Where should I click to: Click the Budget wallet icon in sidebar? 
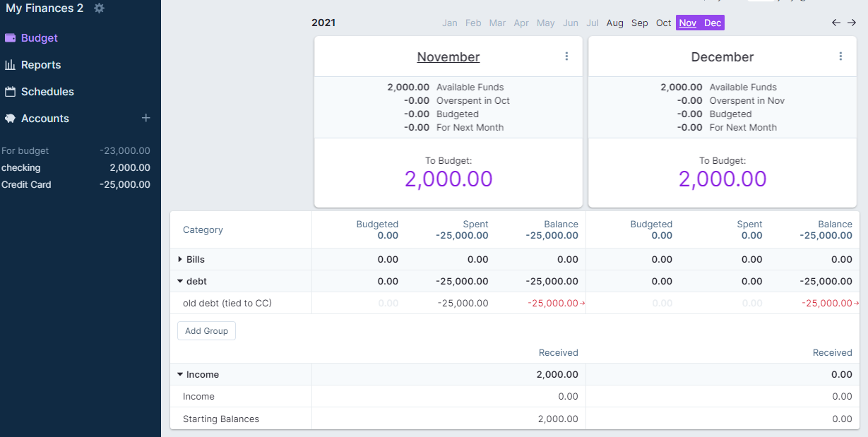[x=10, y=38]
